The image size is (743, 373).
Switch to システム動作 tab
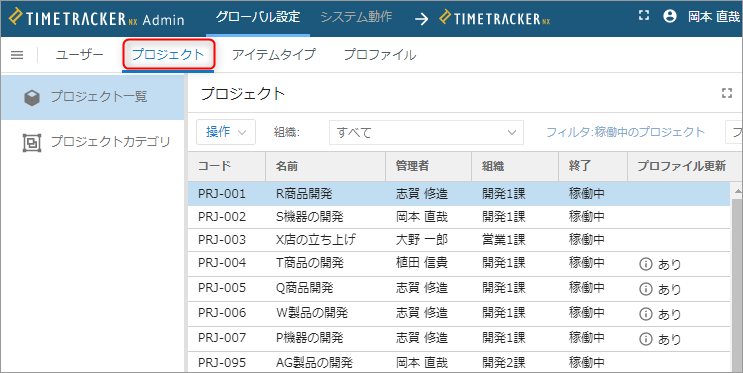click(356, 18)
